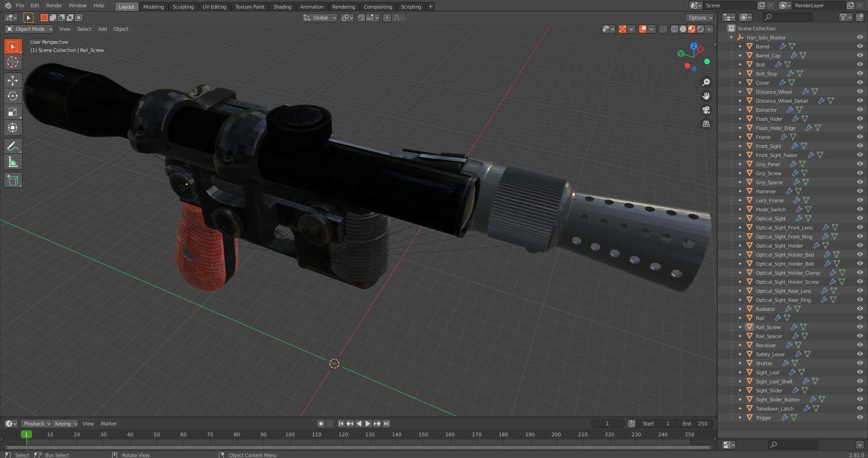Open the viewport shading options dropdown
Screen dimensions: 868x458
pyautogui.click(x=709, y=29)
